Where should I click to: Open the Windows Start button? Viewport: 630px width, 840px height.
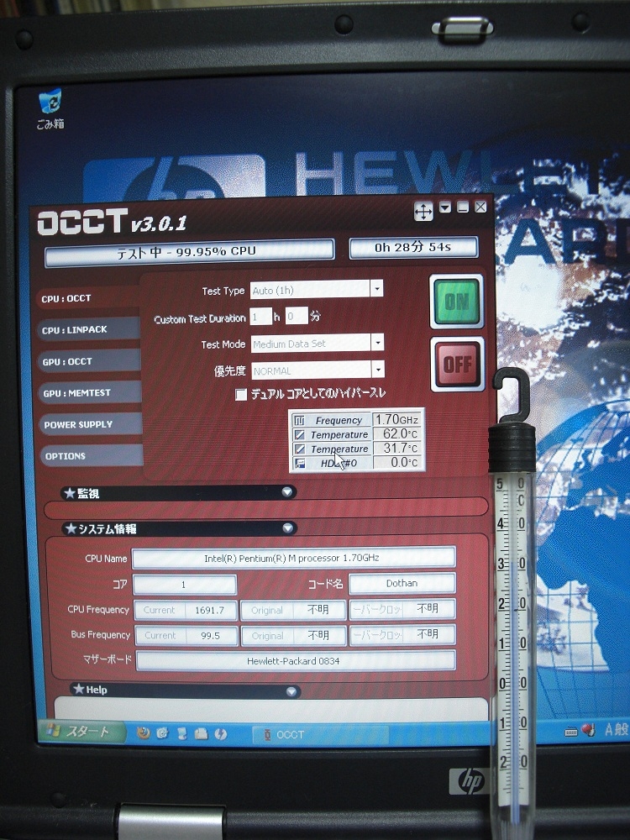(81, 732)
